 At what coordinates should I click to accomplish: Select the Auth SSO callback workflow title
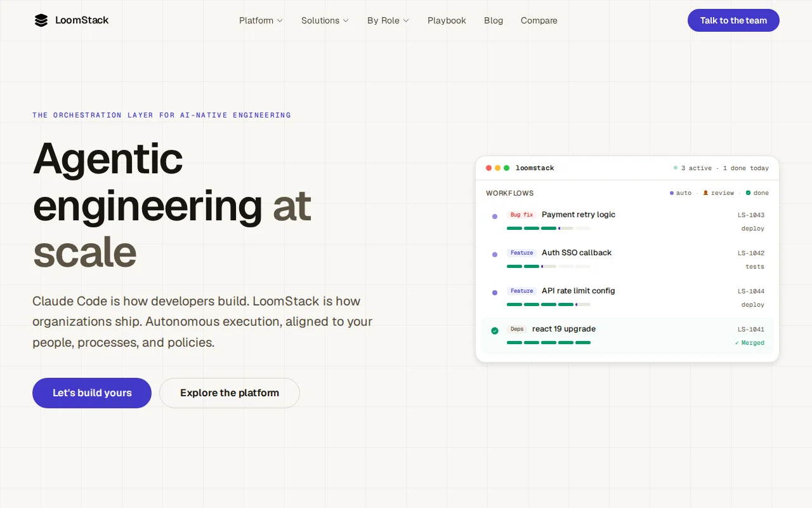[x=577, y=253]
